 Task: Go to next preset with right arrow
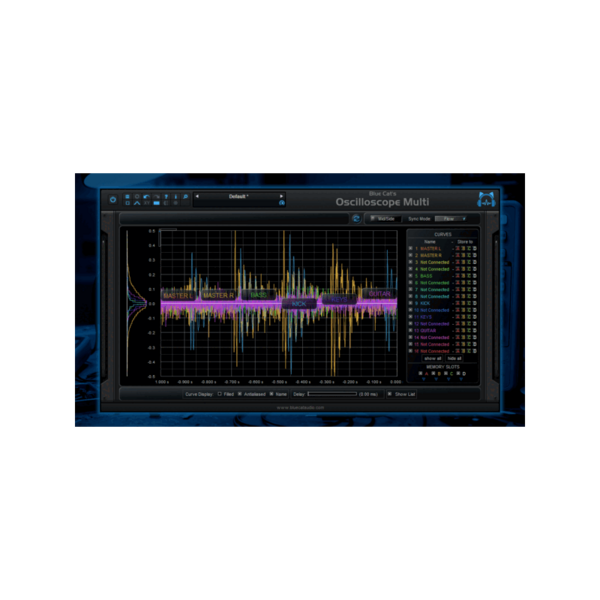(x=281, y=196)
